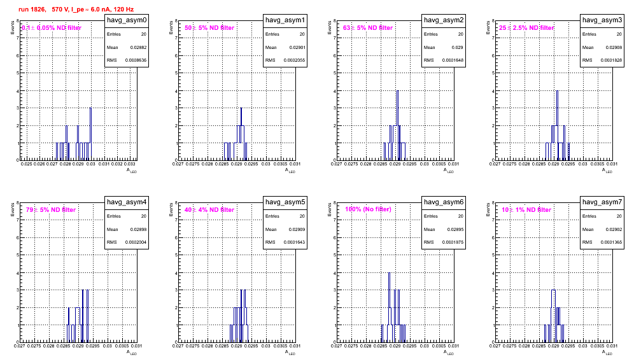Click the "10 ± 1% ND filter" label
634x364 pixels.
point(526,210)
